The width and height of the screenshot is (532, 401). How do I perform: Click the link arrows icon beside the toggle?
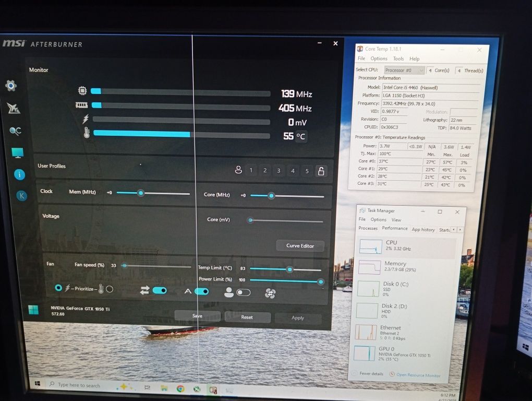click(x=145, y=290)
